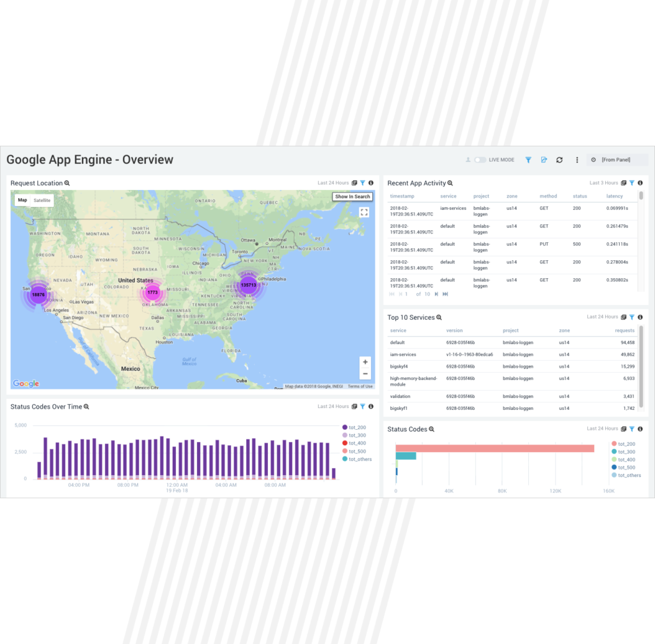Toggle the Live Mode switch
The image size is (655, 644).
[480, 160]
